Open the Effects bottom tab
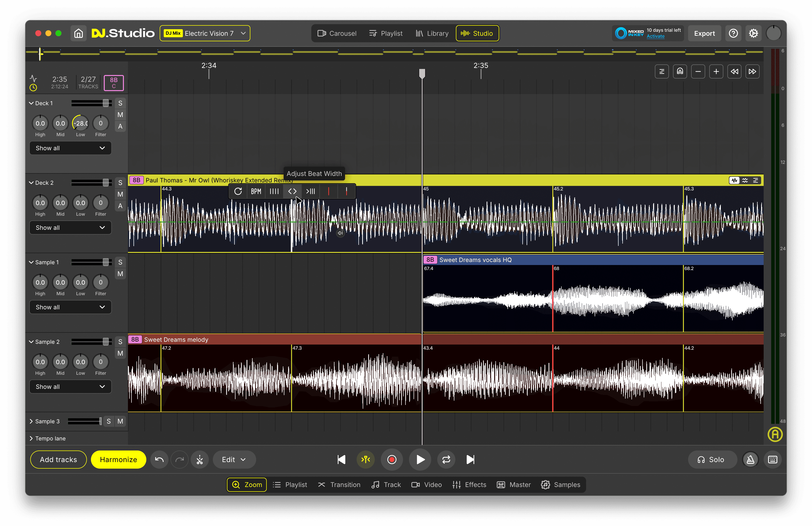The image size is (812, 526). [x=469, y=484]
